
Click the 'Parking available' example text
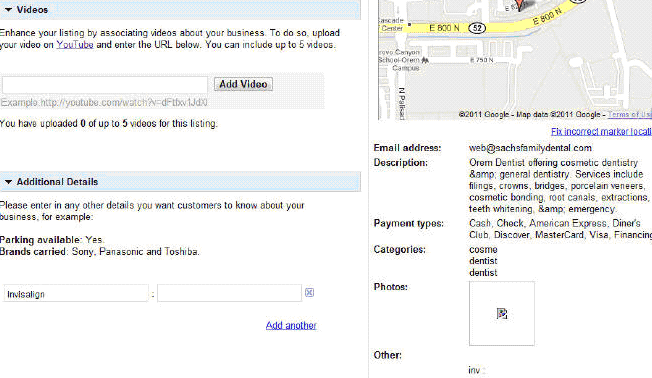pos(52,240)
